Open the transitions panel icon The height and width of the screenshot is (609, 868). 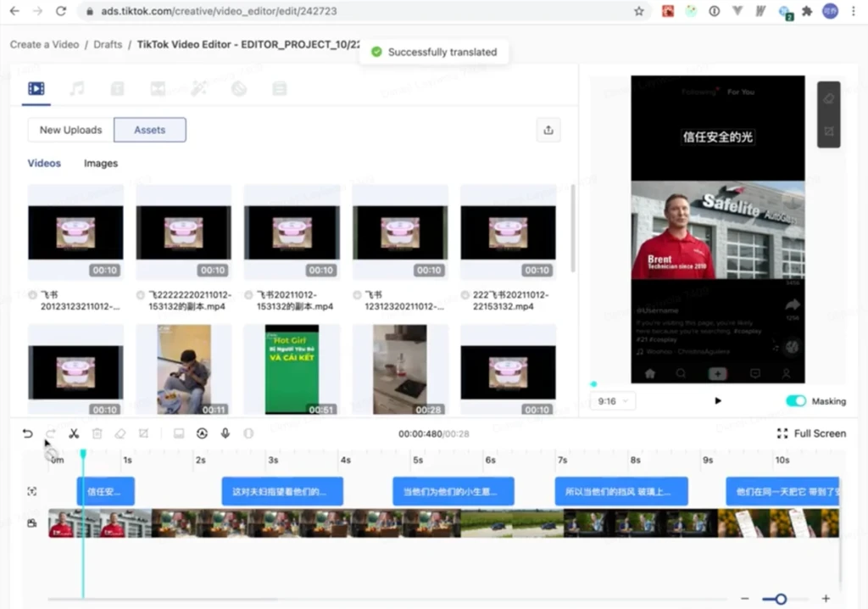pos(158,89)
